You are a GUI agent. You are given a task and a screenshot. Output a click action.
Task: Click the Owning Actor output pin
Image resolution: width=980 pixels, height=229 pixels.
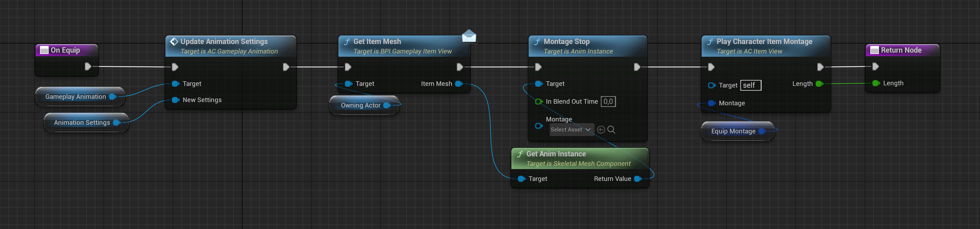(387, 105)
